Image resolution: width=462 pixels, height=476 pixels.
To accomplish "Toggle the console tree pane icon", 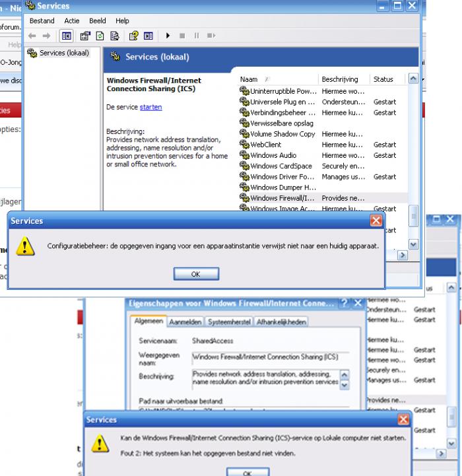I will click(66, 36).
